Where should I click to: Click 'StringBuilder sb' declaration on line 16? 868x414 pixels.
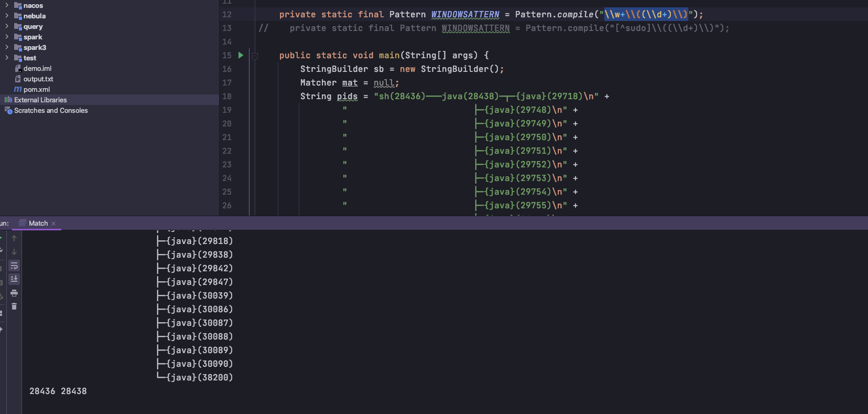coord(342,69)
